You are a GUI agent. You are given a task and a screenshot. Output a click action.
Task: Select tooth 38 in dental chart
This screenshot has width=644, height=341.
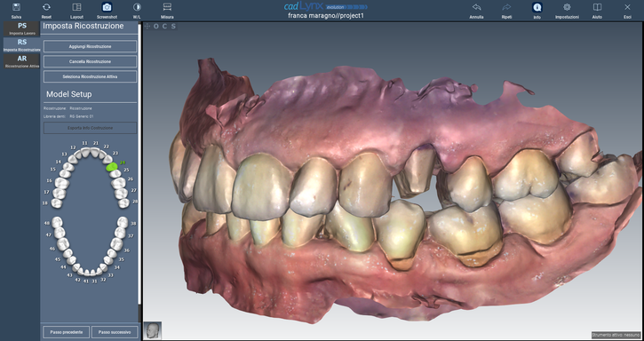tap(123, 222)
